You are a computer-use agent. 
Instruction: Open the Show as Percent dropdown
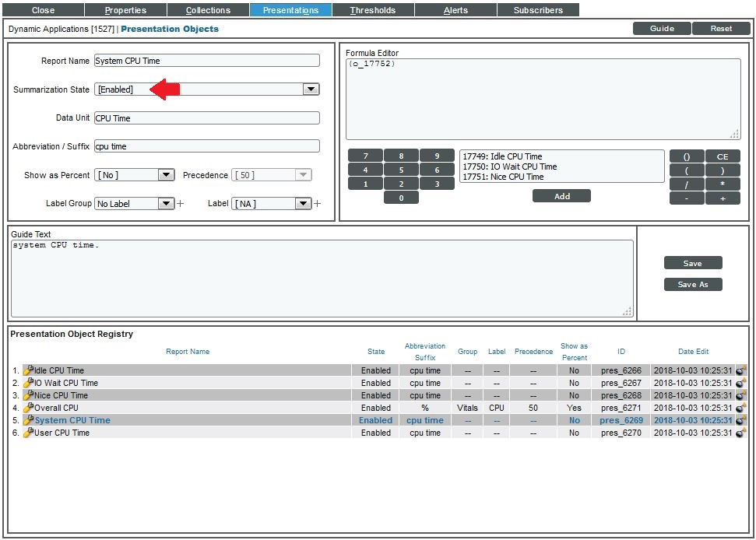click(x=167, y=174)
